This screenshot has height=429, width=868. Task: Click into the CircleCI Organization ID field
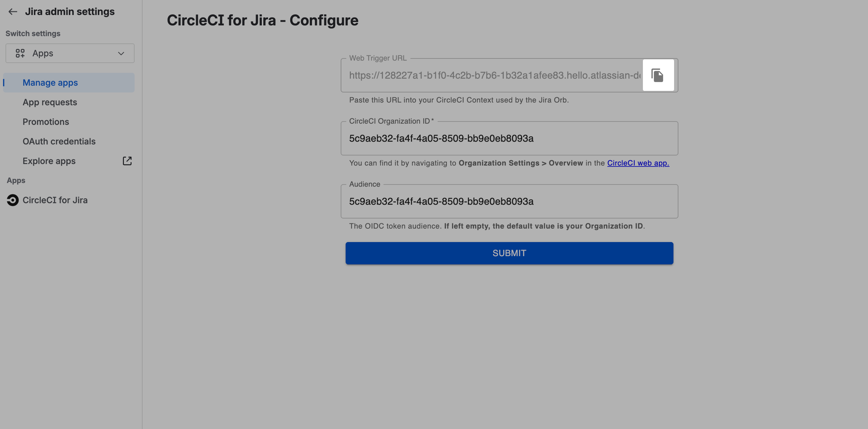pyautogui.click(x=509, y=139)
